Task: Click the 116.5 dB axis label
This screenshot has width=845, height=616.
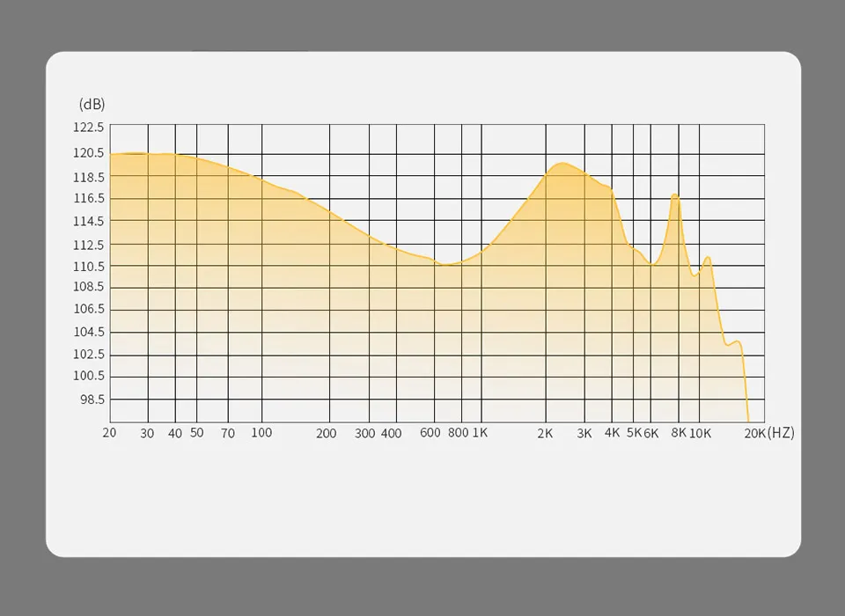Action: click(x=88, y=198)
